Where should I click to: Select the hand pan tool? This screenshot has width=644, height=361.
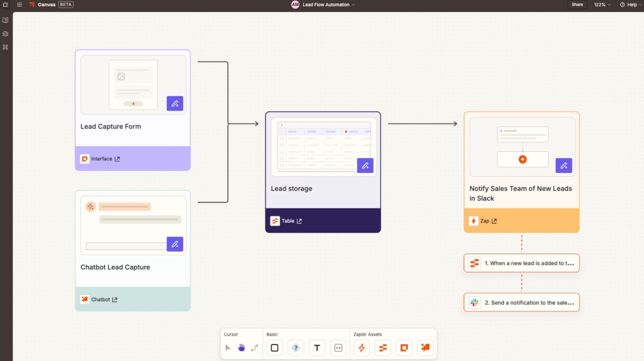click(241, 347)
